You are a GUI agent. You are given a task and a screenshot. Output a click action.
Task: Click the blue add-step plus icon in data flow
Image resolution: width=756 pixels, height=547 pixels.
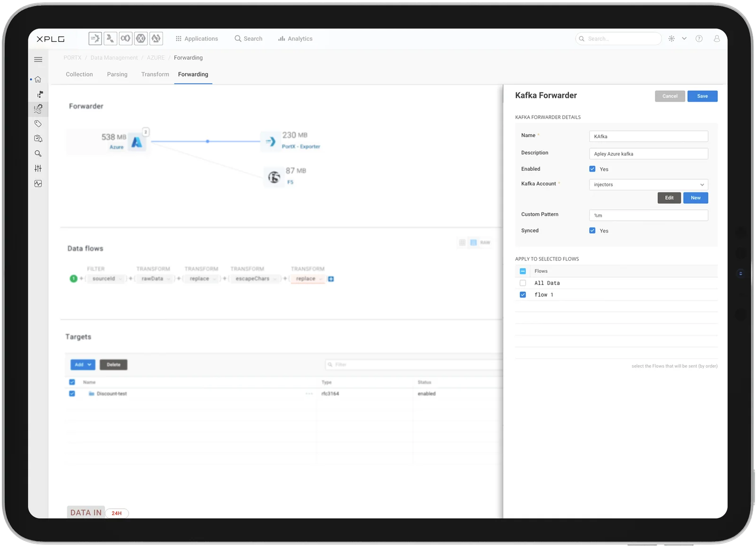pyautogui.click(x=331, y=279)
